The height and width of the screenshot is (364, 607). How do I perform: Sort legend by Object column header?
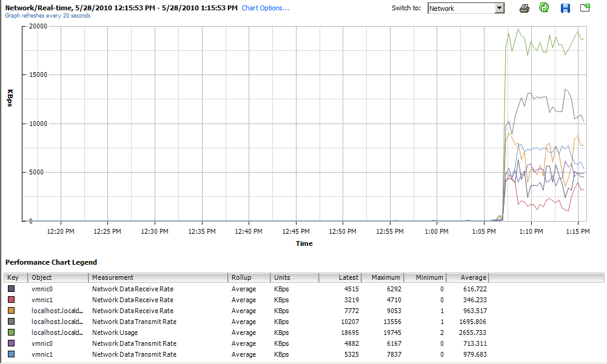pyautogui.click(x=58, y=278)
